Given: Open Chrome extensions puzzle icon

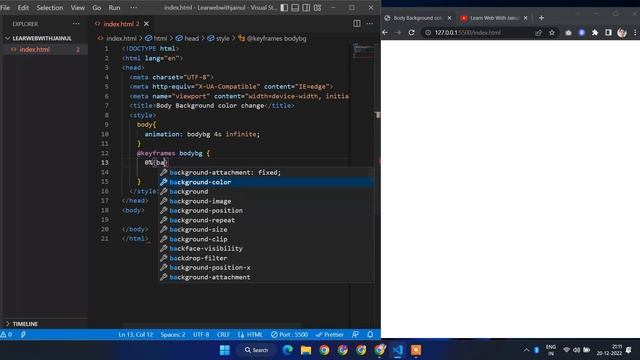Looking at the screenshot, I should click(x=595, y=33).
